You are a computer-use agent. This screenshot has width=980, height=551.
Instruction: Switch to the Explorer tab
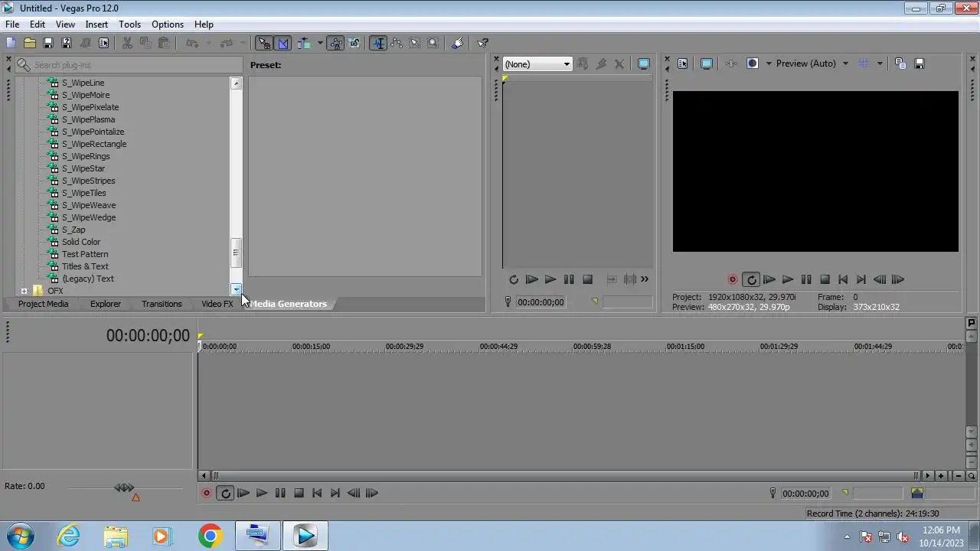click(x=105, y=304)
